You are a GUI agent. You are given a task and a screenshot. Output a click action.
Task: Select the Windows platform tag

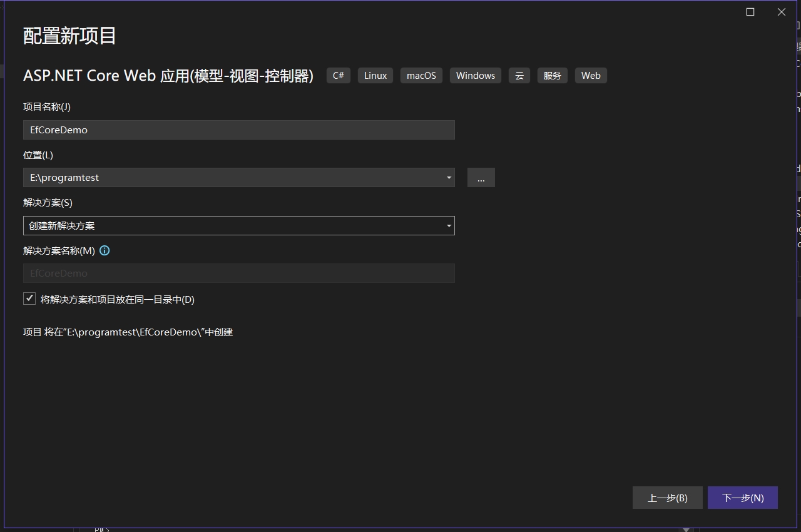(x=475, y=75)
